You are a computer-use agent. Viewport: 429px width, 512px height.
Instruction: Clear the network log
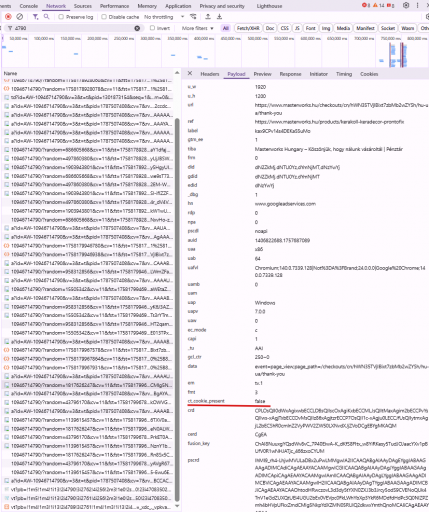[x=20, y=17]
